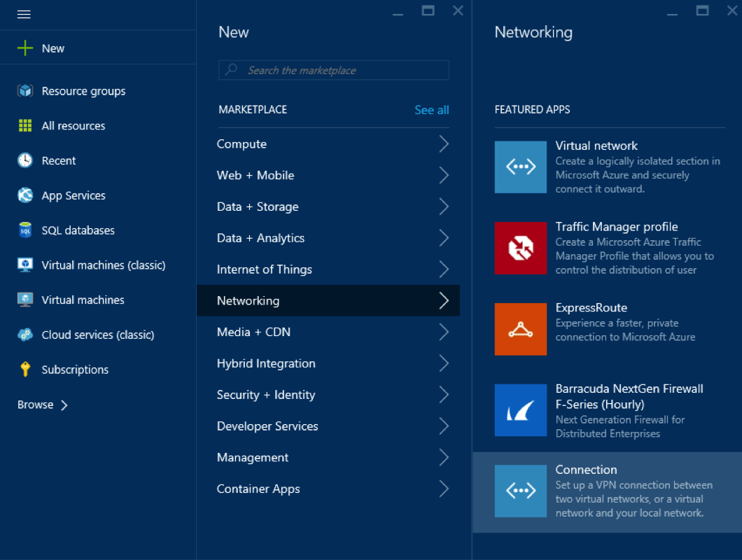The width and height of the screenshot is (742, 560).
Task: Expand Data + Storage chevron
Action: click(443, 206)
